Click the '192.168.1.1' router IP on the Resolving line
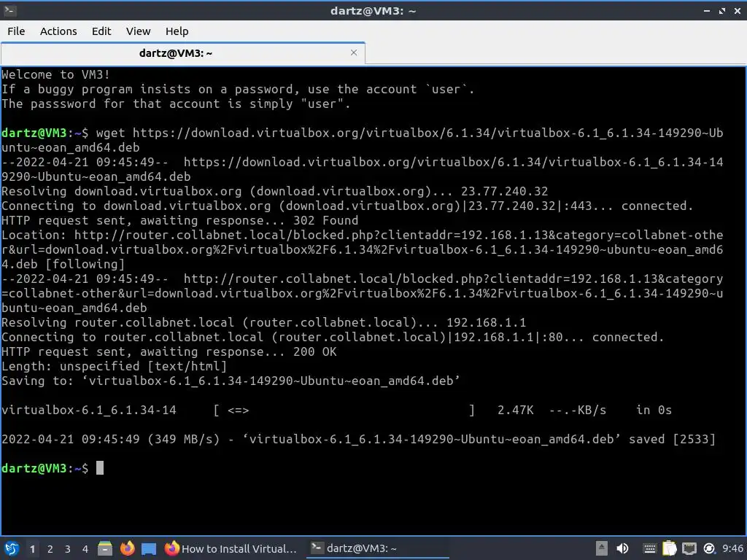The image size is (747, 560). pos(486,322)
